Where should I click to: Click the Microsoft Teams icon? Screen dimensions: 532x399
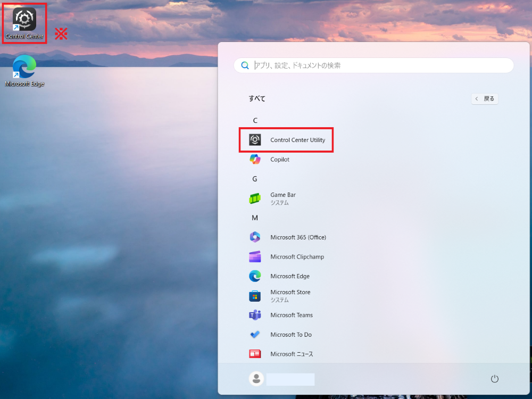point(255,315)
